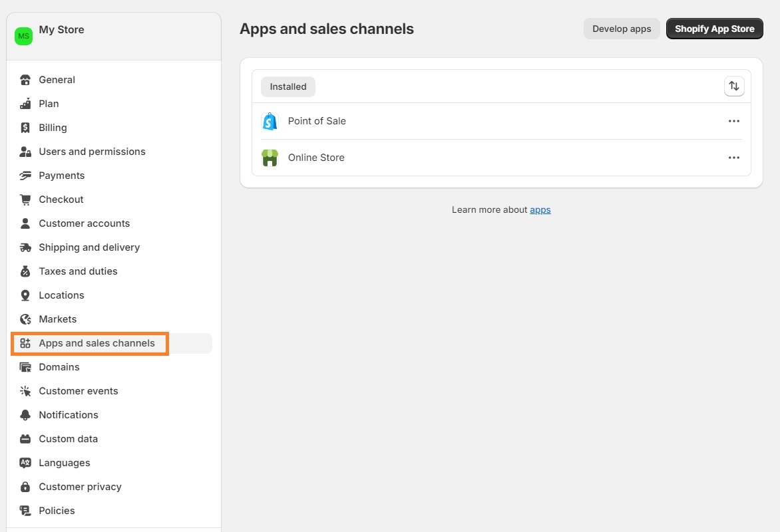This screenshot has width=780, height=532.
Task: Select the Checkout cart icon
Action: tap(25, 199)
